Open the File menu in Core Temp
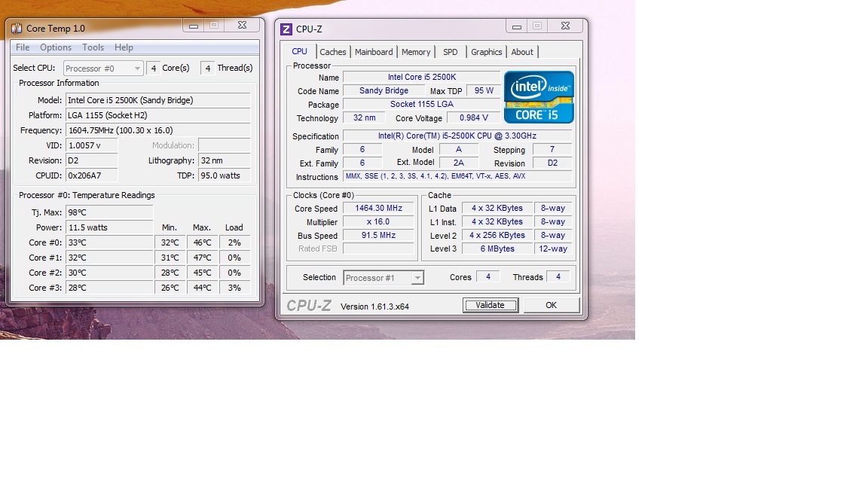Screen dimensions: 868x488 [23, 47]
